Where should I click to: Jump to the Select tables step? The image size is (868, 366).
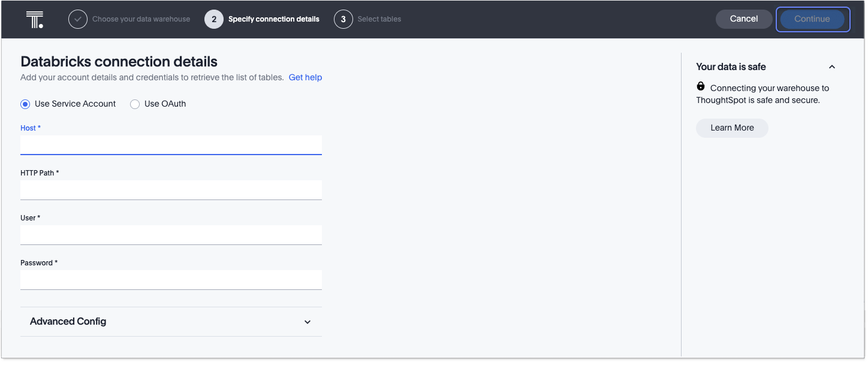379,19
